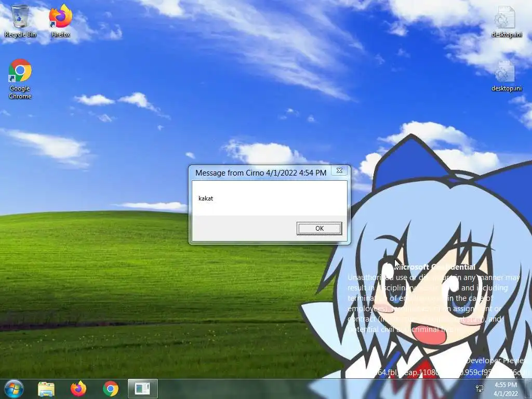Select the upper desktop.ini file icon
The width and height of the screenshot is (532, 399).
pyautogui.click(x=506, y=22)
